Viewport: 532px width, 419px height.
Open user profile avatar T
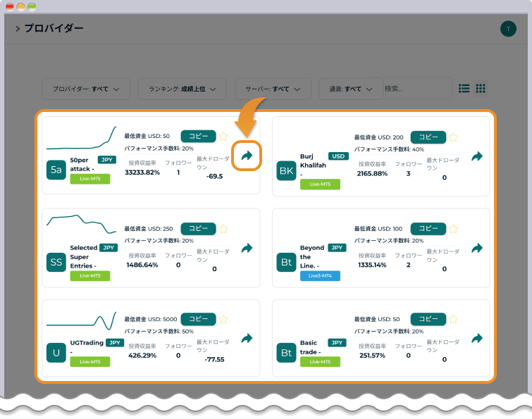click(x=508, y=29)
